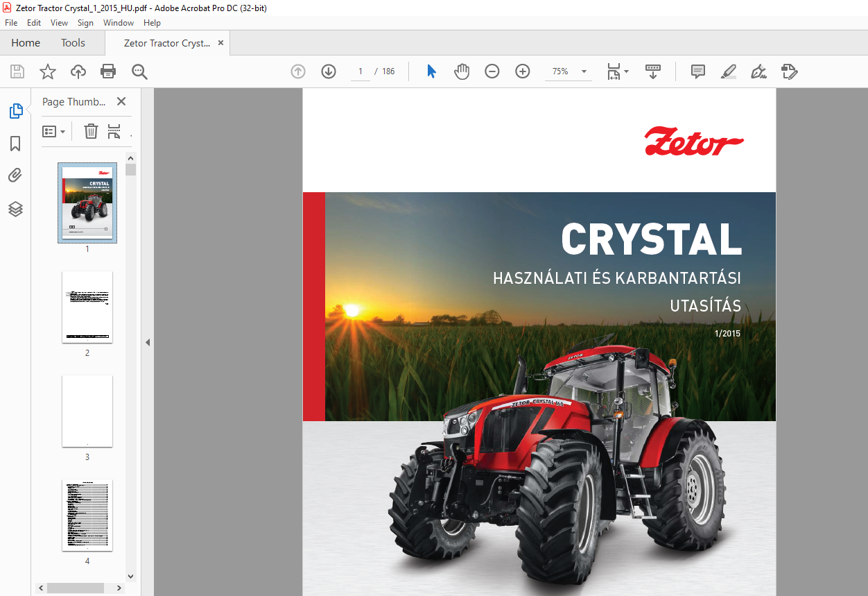The image size is (868, 596).
Task: Zoom out with minus button
Action: point(492,71)
